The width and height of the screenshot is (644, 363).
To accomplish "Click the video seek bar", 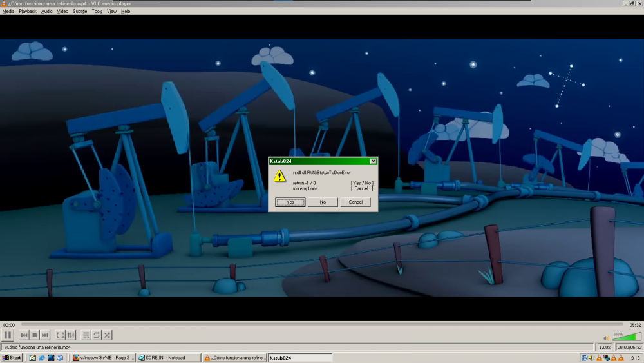I will click(x=322, y=325).
